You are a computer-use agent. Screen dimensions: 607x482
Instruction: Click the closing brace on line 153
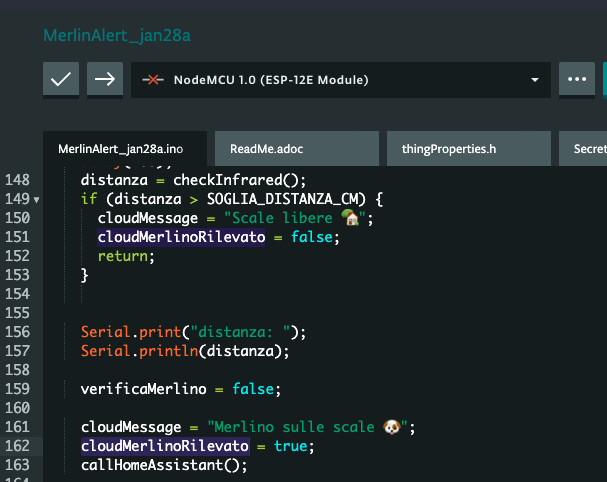point(85,275)
